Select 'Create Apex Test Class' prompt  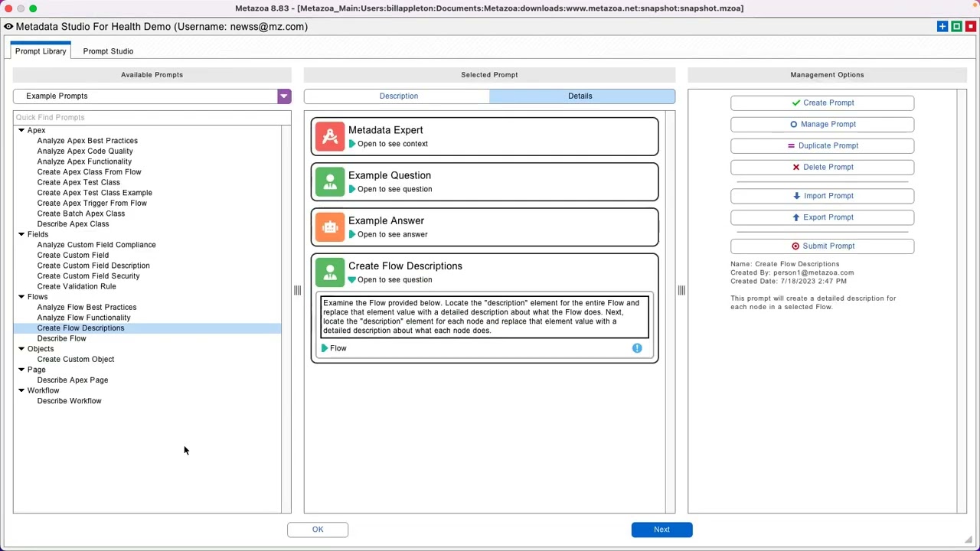(x=78, y=182)
